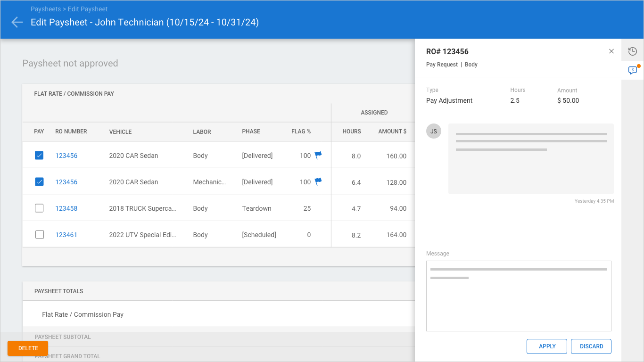
Task: Click the Flag % column header
Action: [x=301, y=132]
